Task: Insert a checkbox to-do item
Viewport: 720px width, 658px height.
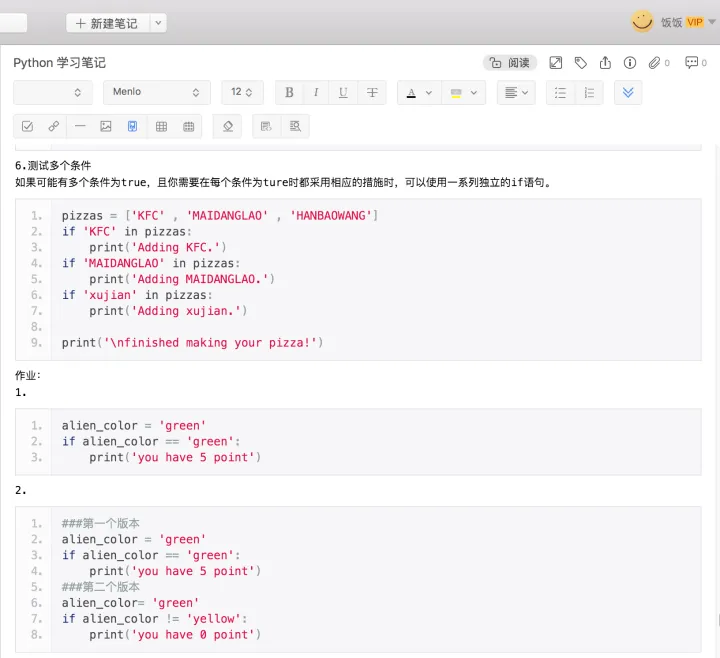Action: [28, 126]
